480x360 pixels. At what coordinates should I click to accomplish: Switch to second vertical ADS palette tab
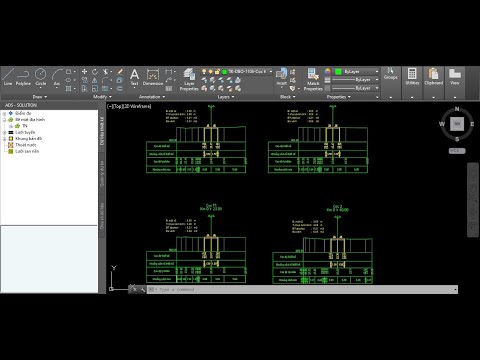(x=102, y=173)
